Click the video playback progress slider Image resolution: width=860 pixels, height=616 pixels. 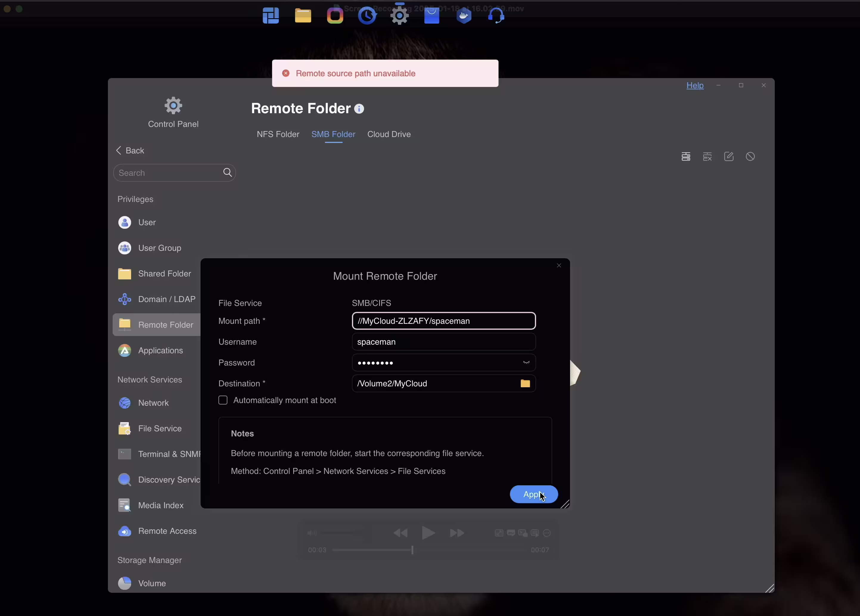(412, 550)
